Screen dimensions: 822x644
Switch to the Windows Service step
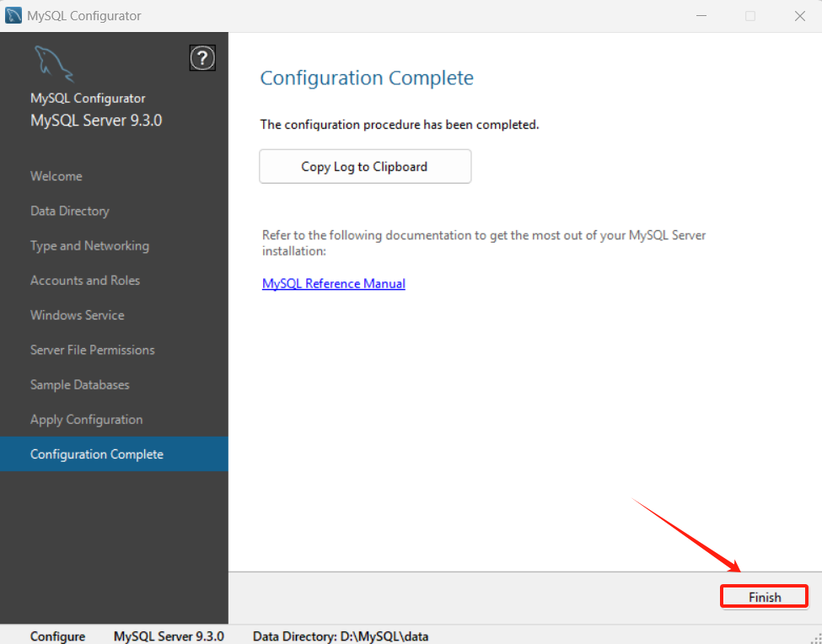pyautogui.click(x=77, y=315)
